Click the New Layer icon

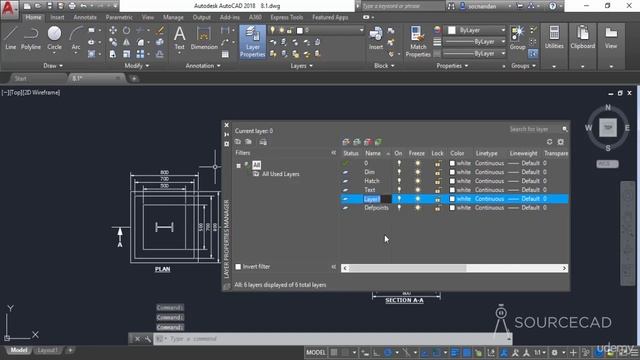(346, 142)
